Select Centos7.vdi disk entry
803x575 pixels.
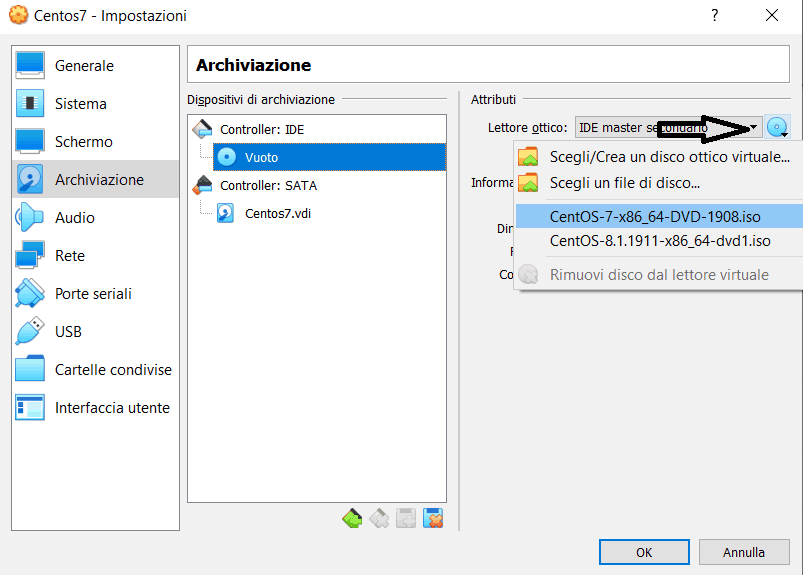[278, 213]
